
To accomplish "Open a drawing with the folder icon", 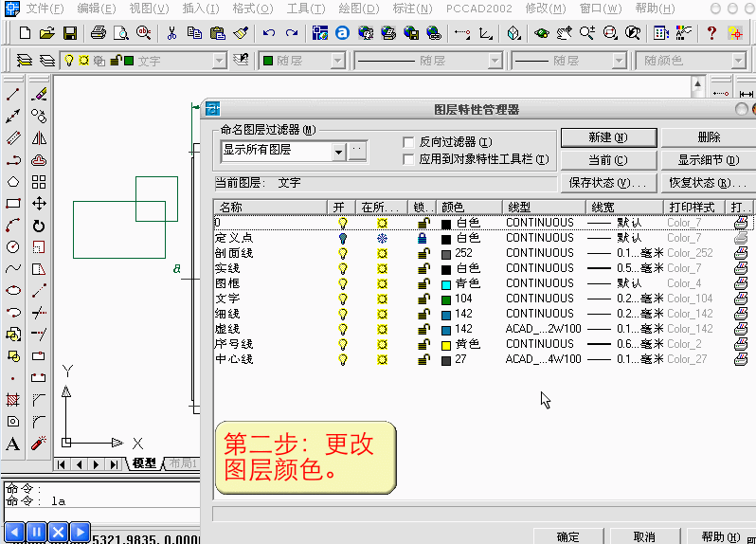I will [47, 33].
